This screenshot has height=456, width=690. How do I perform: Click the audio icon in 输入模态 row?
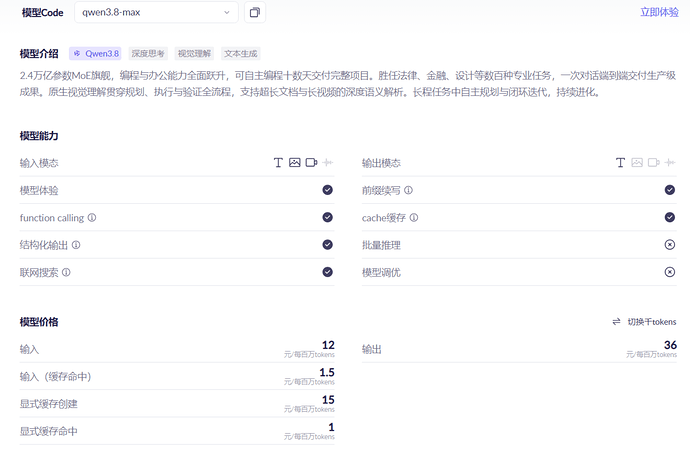327,163
